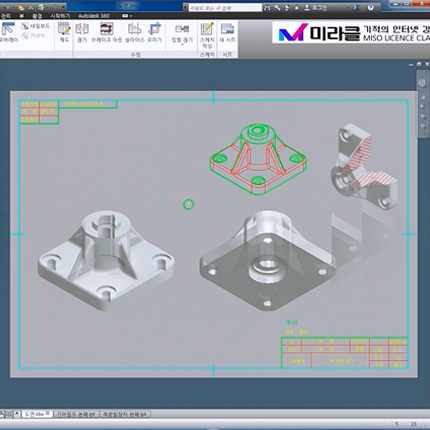Image resolution: width=430 pixels, height=430 pixels.
Task: Restore the inner drawing window
Action: [x=419, y=64]
